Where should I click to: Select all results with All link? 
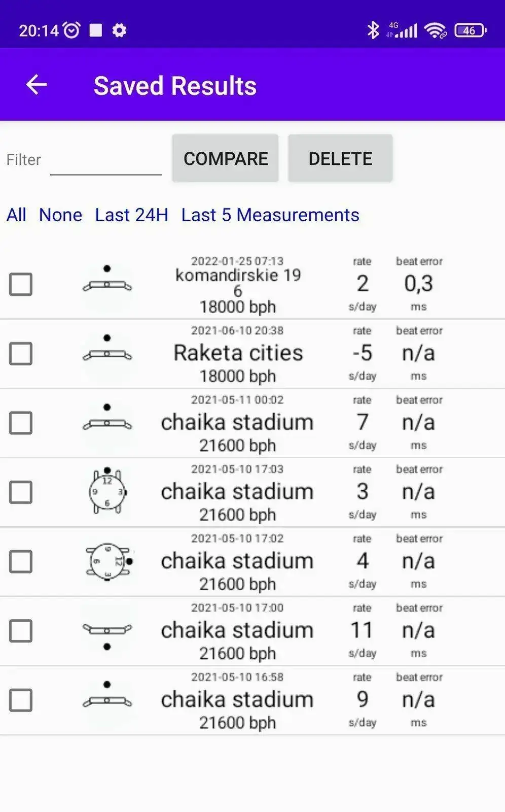point(16,215)
